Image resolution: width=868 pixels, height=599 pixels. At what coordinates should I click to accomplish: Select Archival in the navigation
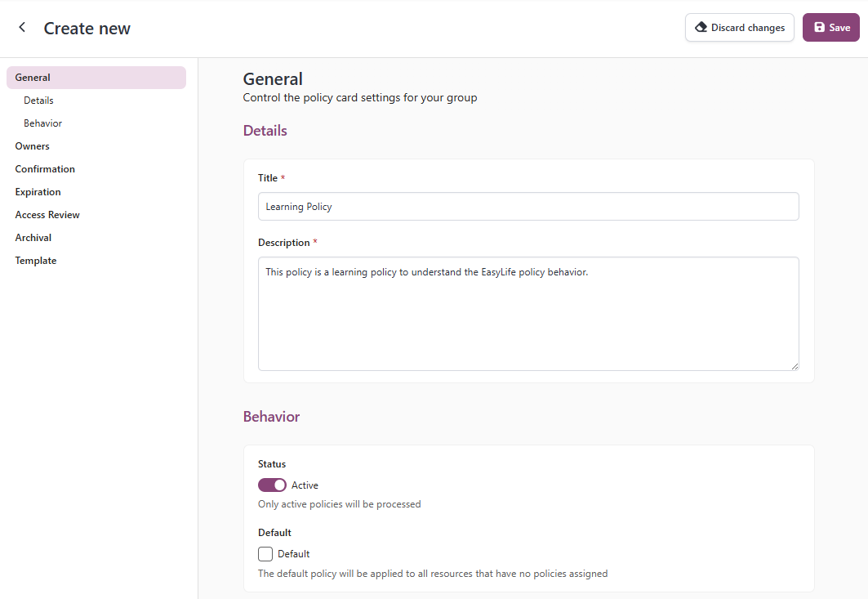point(33,237)
